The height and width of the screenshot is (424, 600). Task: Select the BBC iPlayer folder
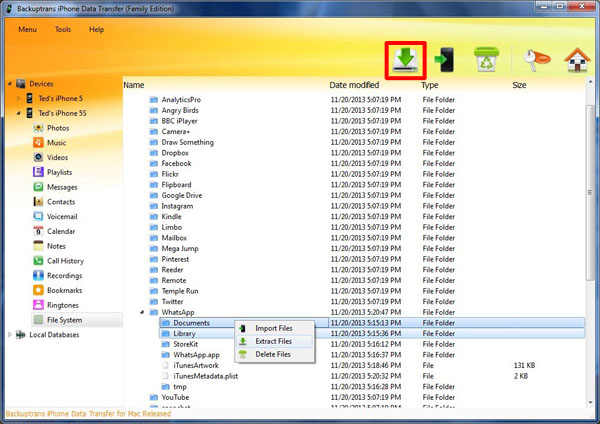pyautogui.click(x=179, y=121)
